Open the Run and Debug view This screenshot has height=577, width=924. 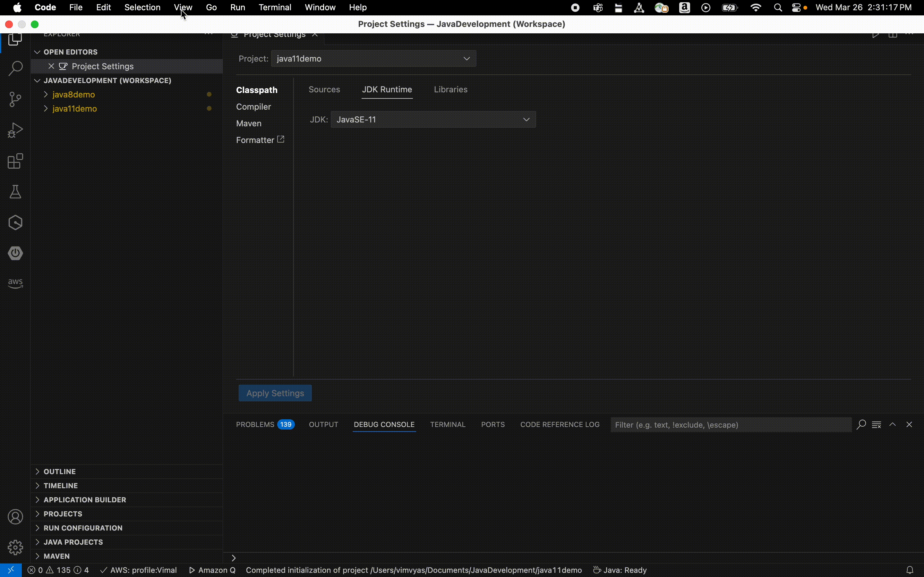(x=15, y=130)
